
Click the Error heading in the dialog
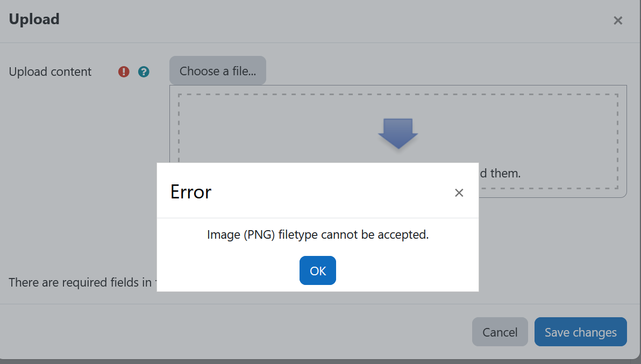tap(191, 191)
